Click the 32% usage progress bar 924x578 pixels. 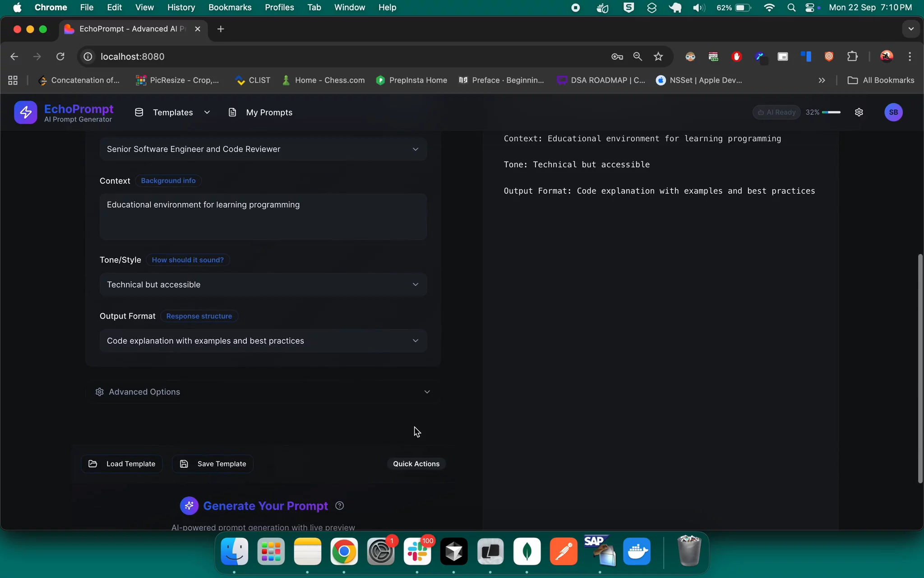(831, 112)
